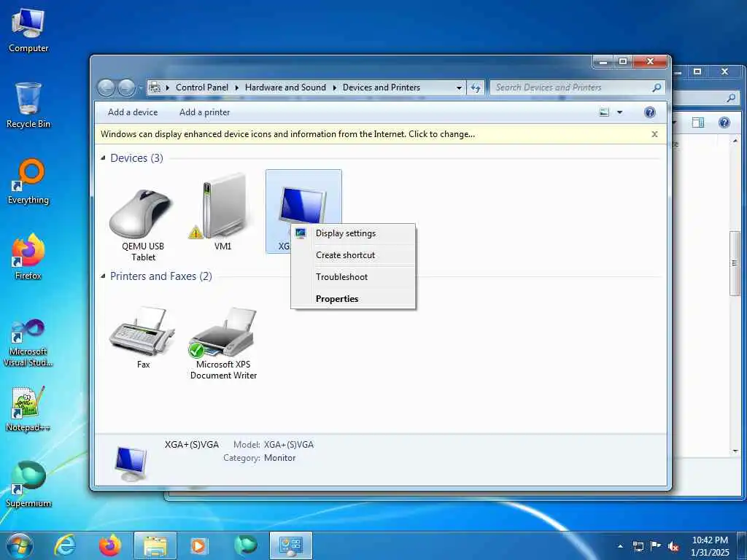Expand the arrow after Control Panel breadcrumb
The image size is (747, 560).
point(237,87)
